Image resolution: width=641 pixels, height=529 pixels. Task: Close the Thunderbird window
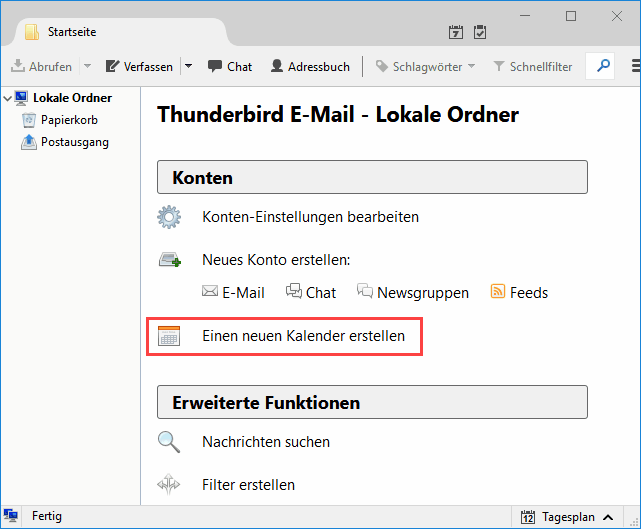tap(616, 16)
